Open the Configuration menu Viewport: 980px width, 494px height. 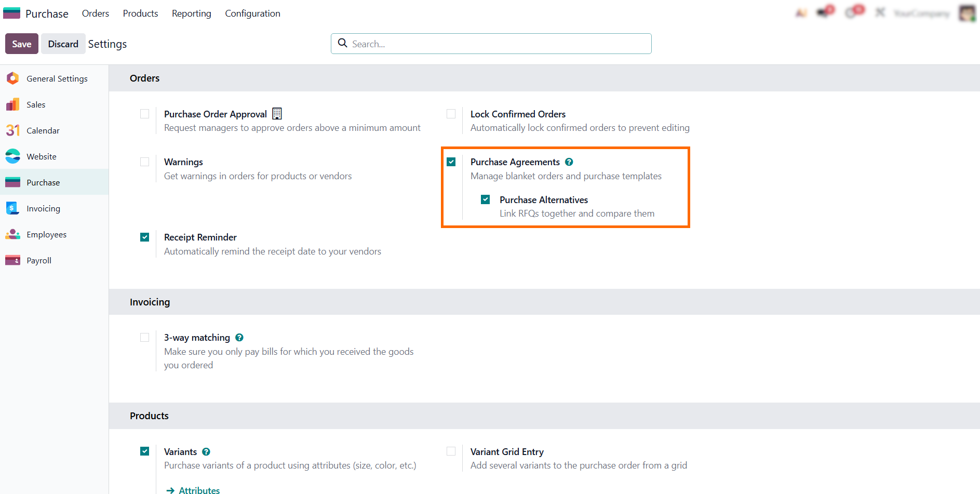click(x=252, y=14)
